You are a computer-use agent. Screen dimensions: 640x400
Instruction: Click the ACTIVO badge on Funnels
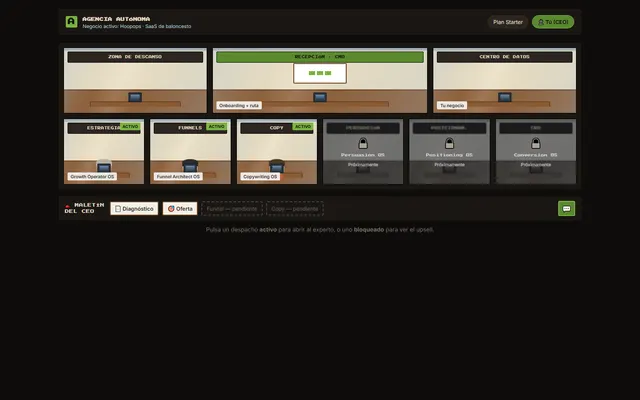coord(216,127)
